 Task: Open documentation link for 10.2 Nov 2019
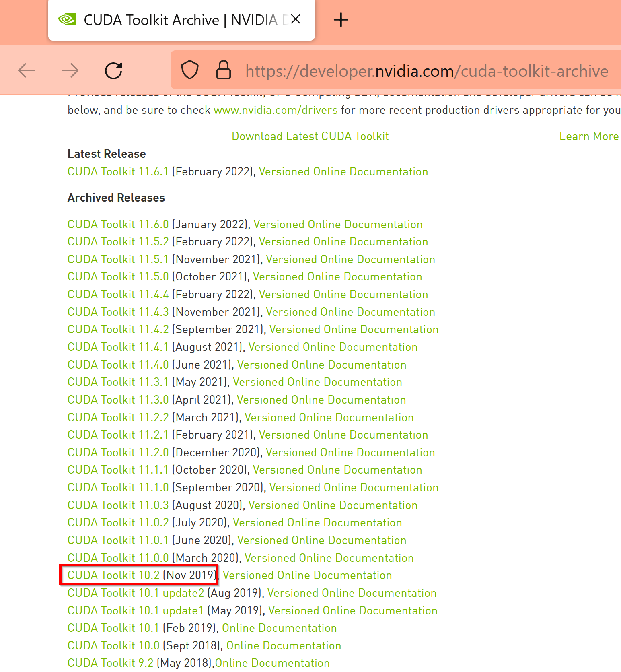307,575
